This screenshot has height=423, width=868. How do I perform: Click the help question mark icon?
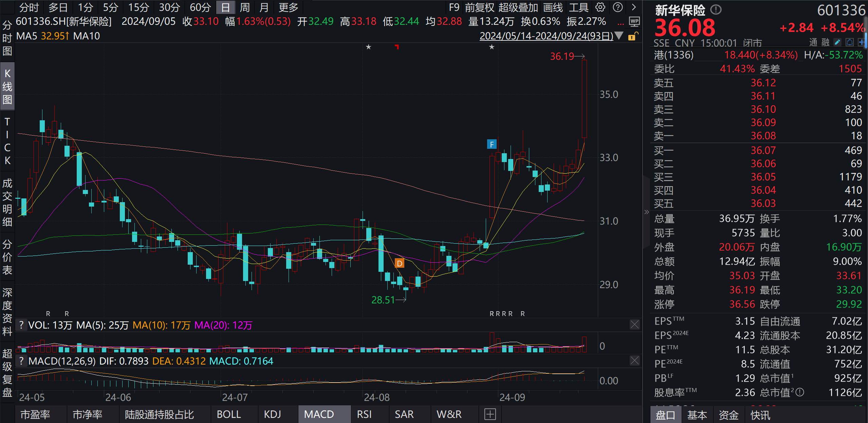618,7
